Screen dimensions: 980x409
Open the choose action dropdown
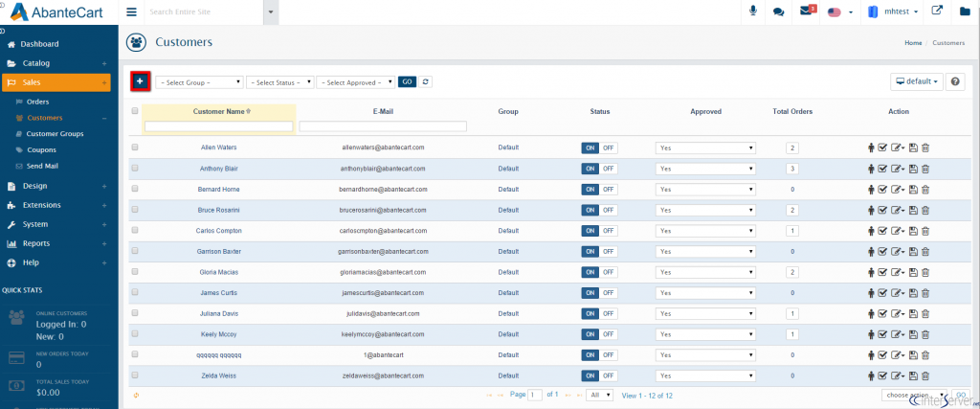point(914,396)
